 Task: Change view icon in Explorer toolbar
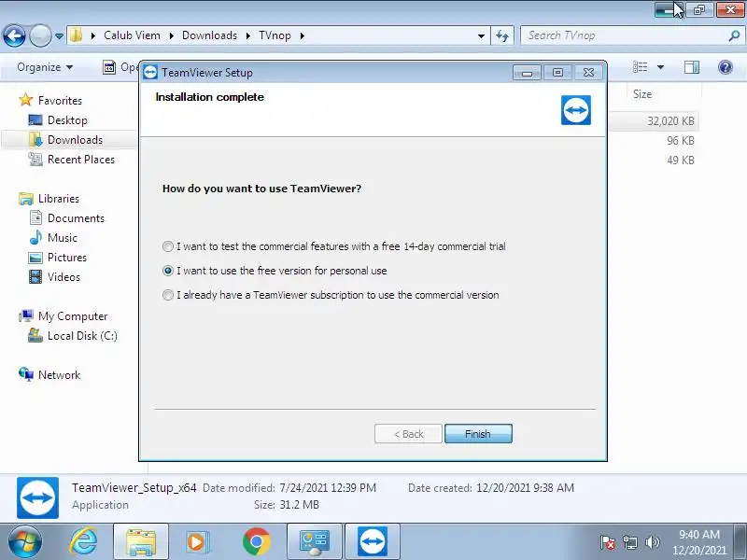[x=640, y=67]
